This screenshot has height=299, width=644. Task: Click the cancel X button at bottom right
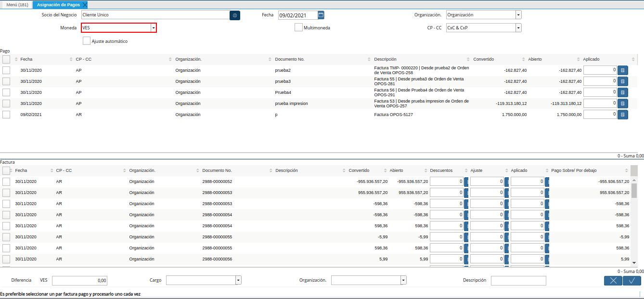pyautogui.click(x=613, y=281)
